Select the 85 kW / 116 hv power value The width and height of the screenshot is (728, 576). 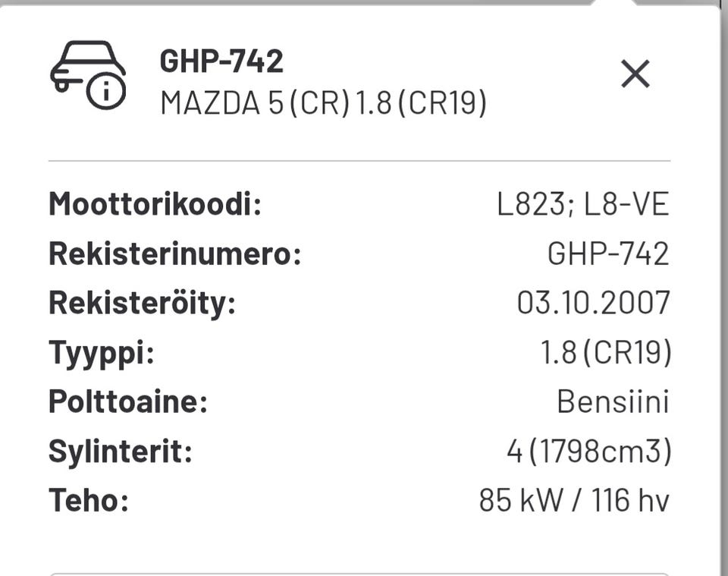click(x=574, y=500)
